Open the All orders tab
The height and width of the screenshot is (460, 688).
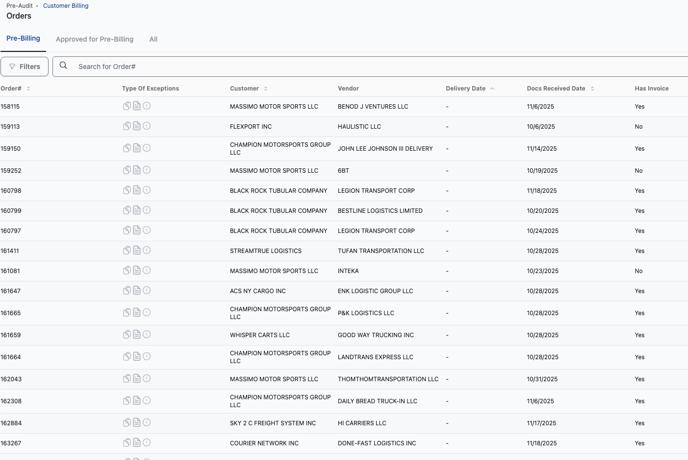(153, 39)
